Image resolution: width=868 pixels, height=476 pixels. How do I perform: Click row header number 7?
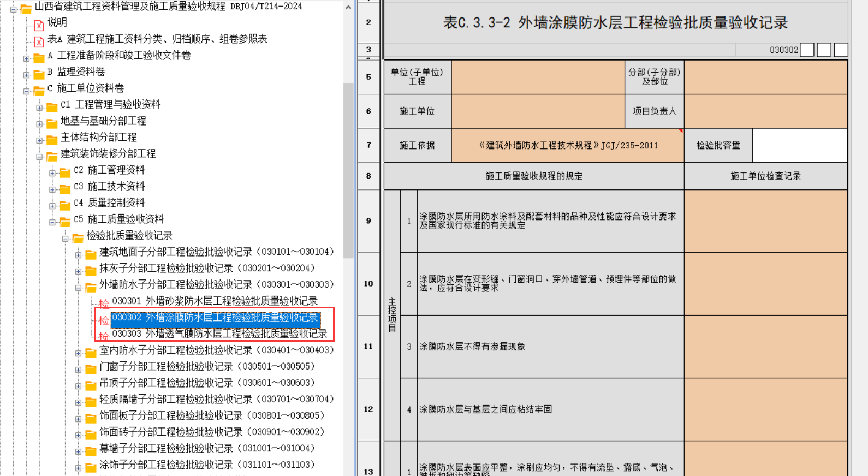pos(368,145)
